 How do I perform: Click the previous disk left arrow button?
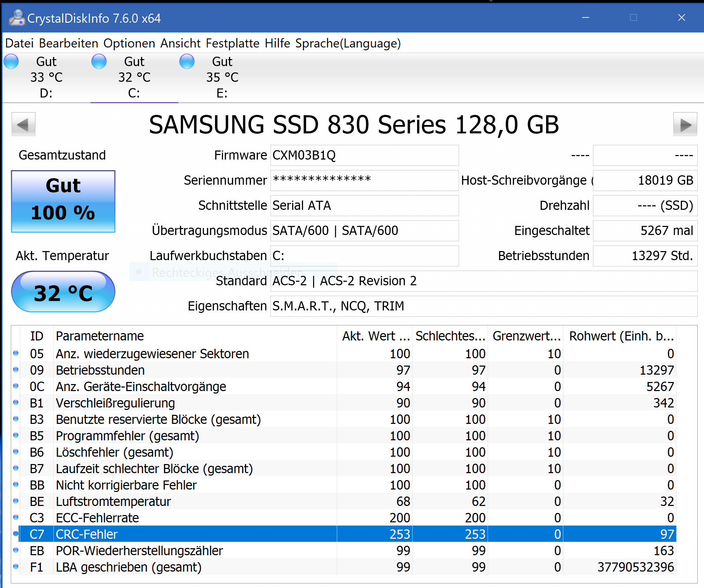point(23,124)
